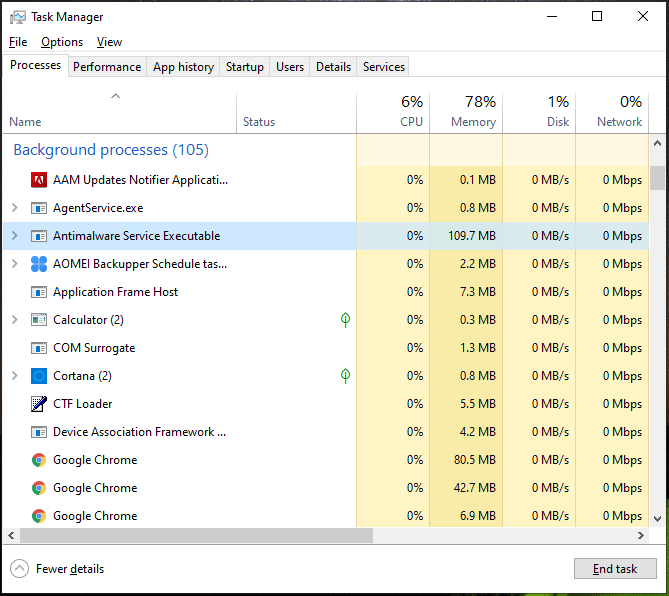669x596 pixels.
Task: Click Chrome icon in 6.9 MB row
Action: [39, 516]
